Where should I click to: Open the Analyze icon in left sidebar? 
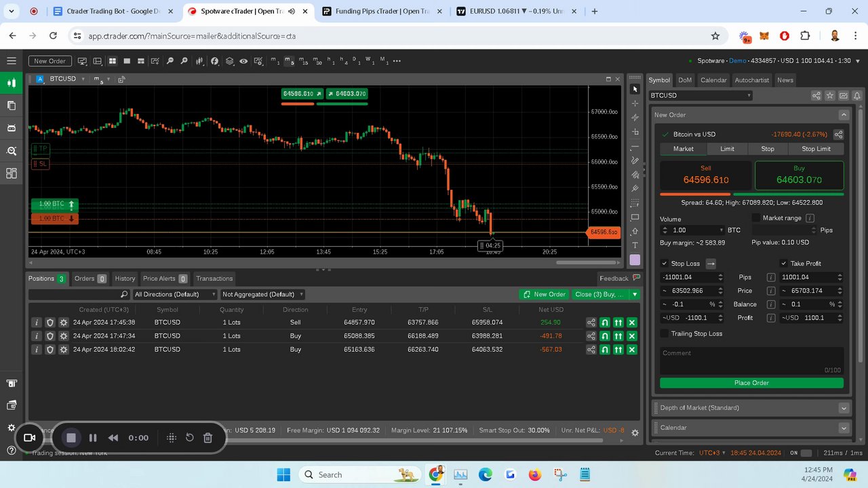pyautogui.click(x=12, y=150)
